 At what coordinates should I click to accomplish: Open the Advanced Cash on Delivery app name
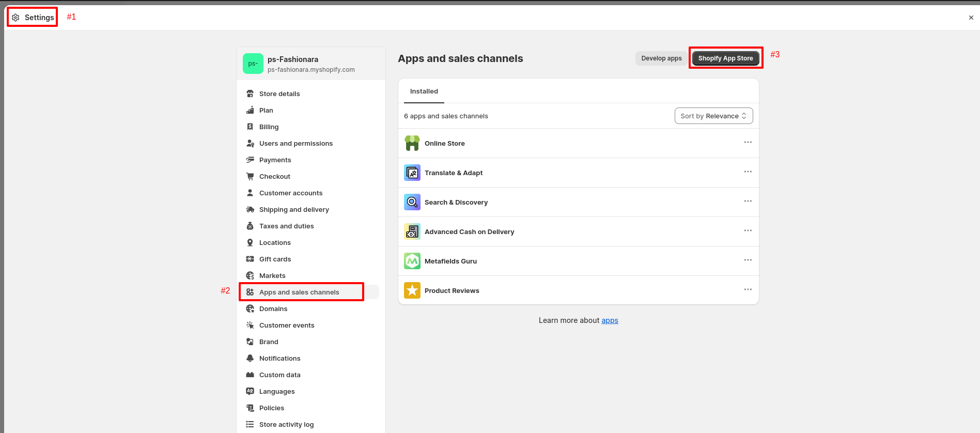click(470, 232)
